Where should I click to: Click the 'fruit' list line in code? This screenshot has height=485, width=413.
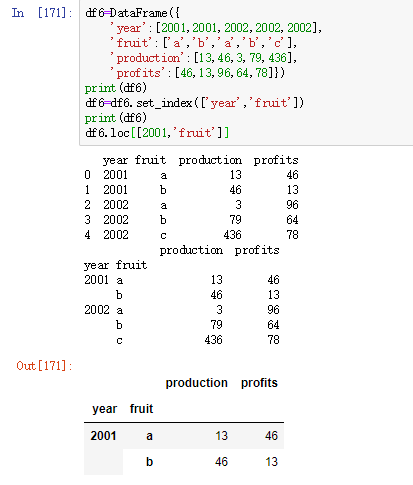(x=203, y=43)
